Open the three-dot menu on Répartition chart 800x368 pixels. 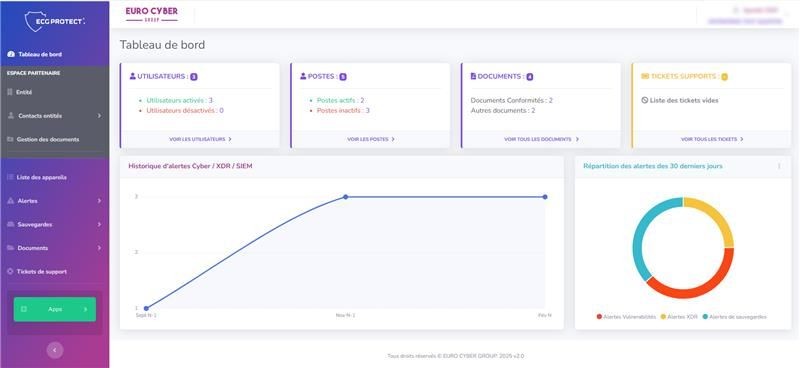[x=779, y=166]
